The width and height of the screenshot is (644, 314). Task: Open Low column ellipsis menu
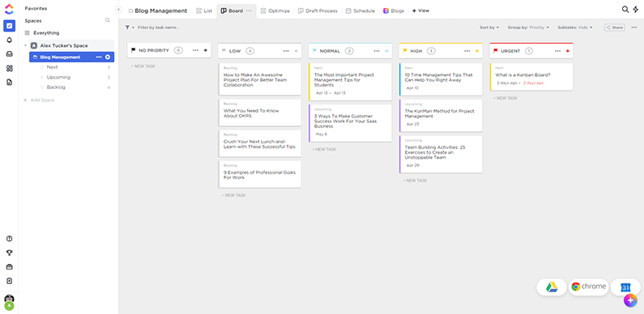pyautogui.click(x=286, y=51)
